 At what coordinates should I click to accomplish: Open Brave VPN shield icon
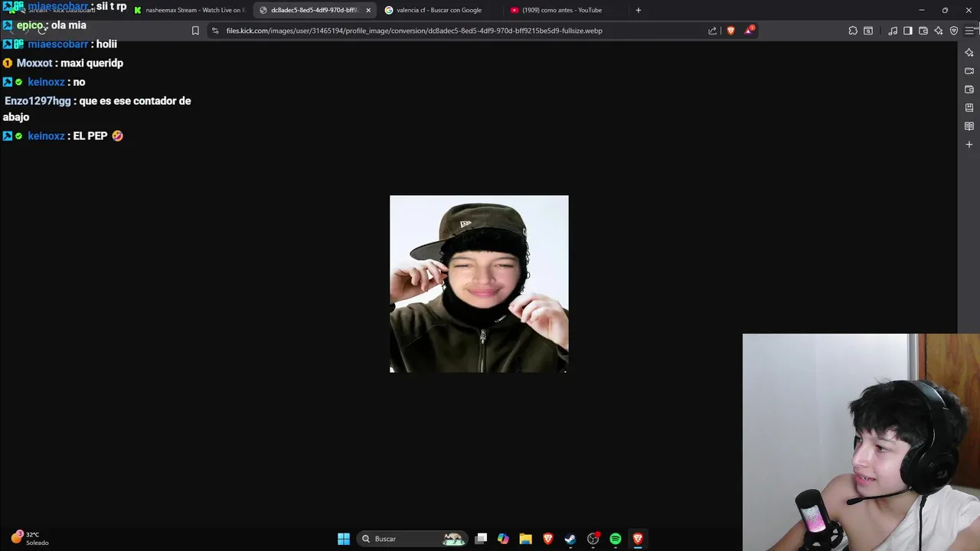pyautogui.click(x=954, y=31)
